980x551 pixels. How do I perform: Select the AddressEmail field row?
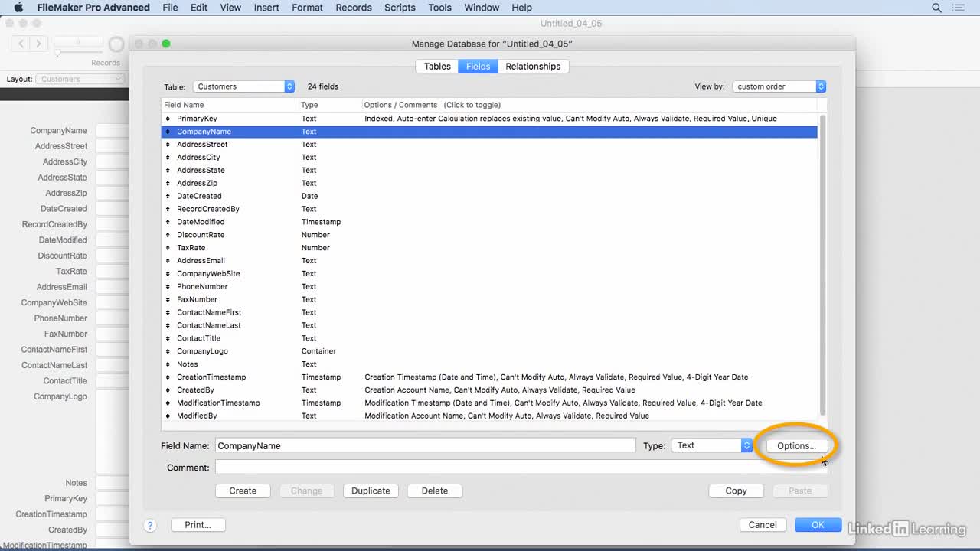[489, 261]
